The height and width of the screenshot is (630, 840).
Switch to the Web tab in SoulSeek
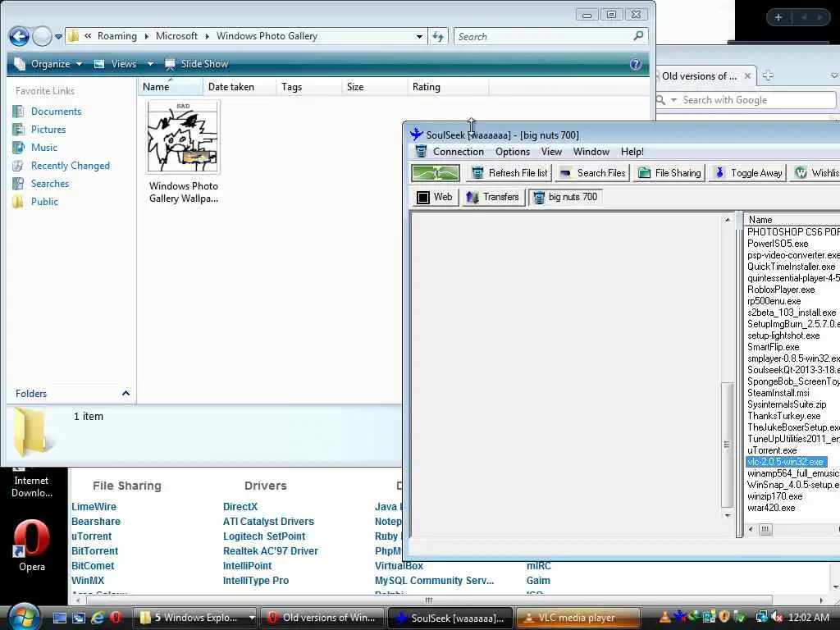(x=435, y=197)
